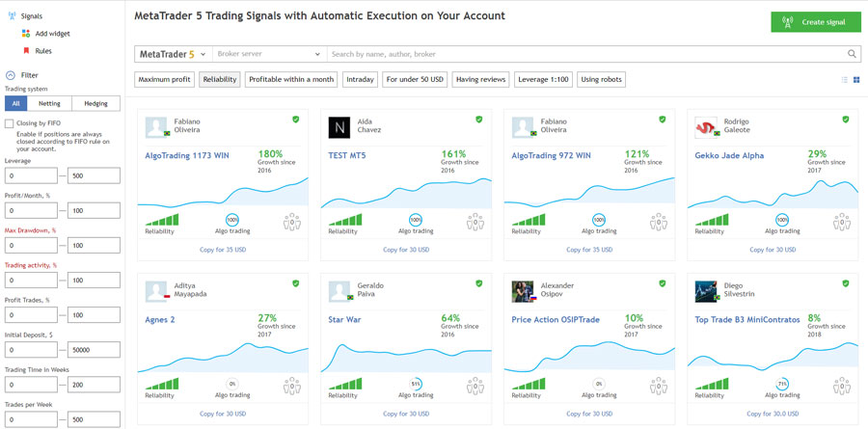Click Copy for 35 USD on AlgoTrading 972
Image resolution: width=868 pixels, height=429 pixels.
pos(589,250)
